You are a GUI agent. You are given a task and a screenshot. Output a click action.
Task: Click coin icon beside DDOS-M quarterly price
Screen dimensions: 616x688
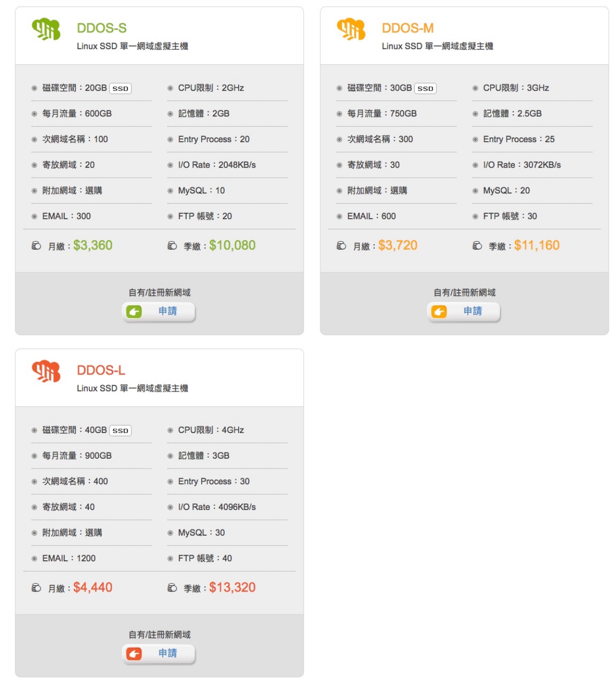click(477, 246)
